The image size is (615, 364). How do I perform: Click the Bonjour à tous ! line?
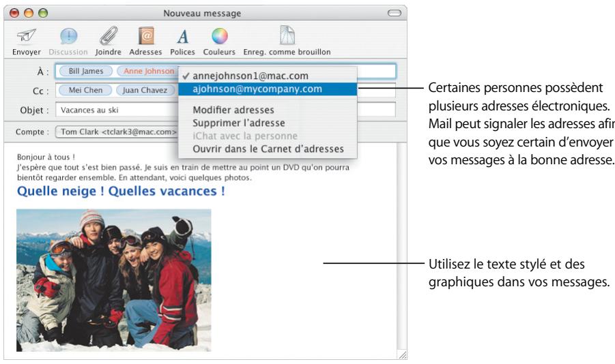[x=46, y=157]
